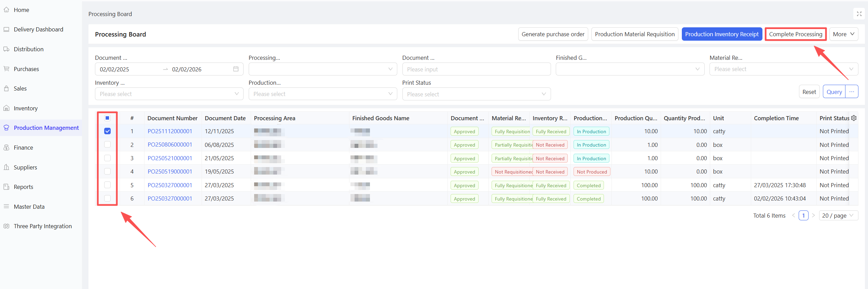Open document link PO250806000001

(170, 144)
